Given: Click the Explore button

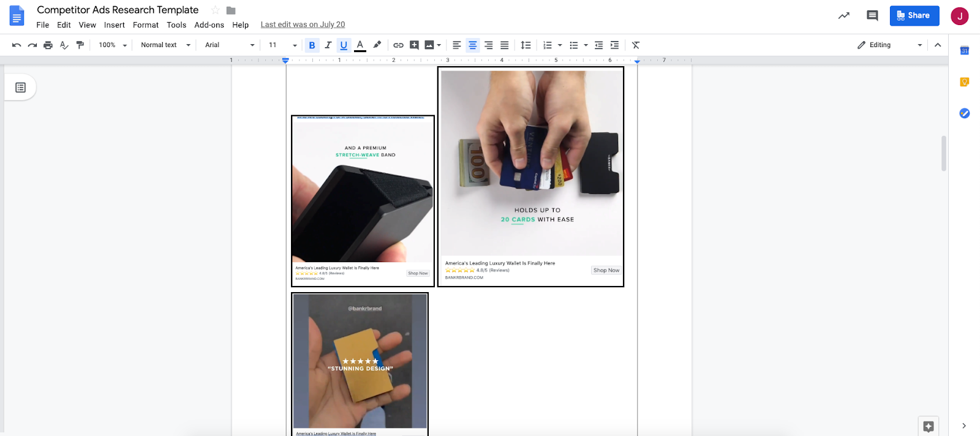Looking at the screenshot, I should pos(928,426).
